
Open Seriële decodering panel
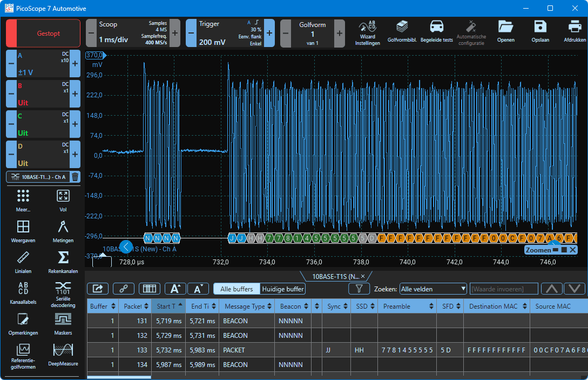pyautogui.click(x=63, y=294)
